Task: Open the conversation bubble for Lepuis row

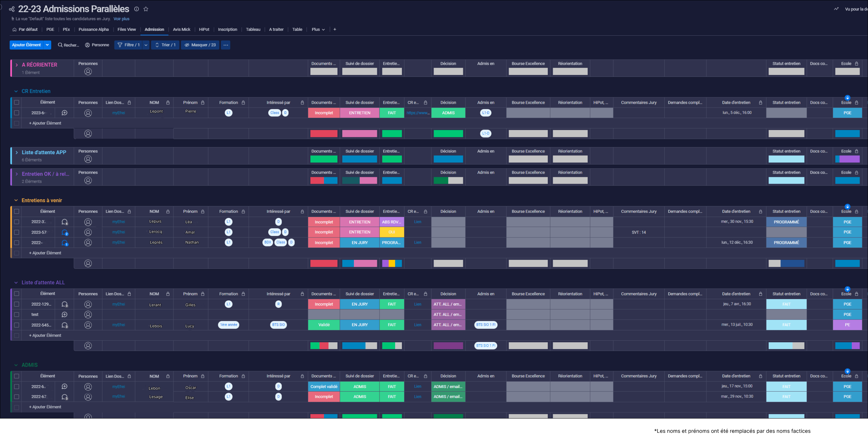Action: tap(65, 222)
